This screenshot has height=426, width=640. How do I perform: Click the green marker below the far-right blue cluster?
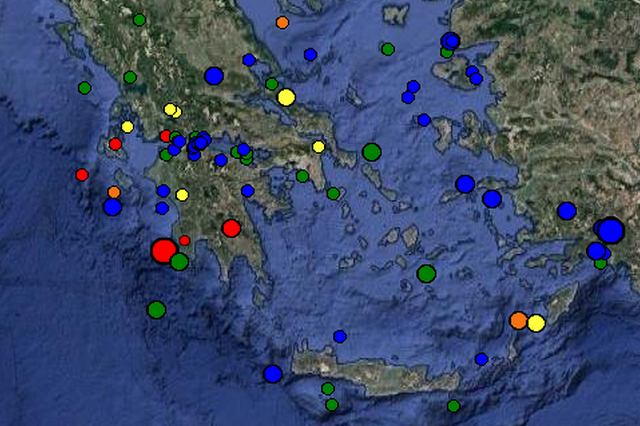coord(600,264)
